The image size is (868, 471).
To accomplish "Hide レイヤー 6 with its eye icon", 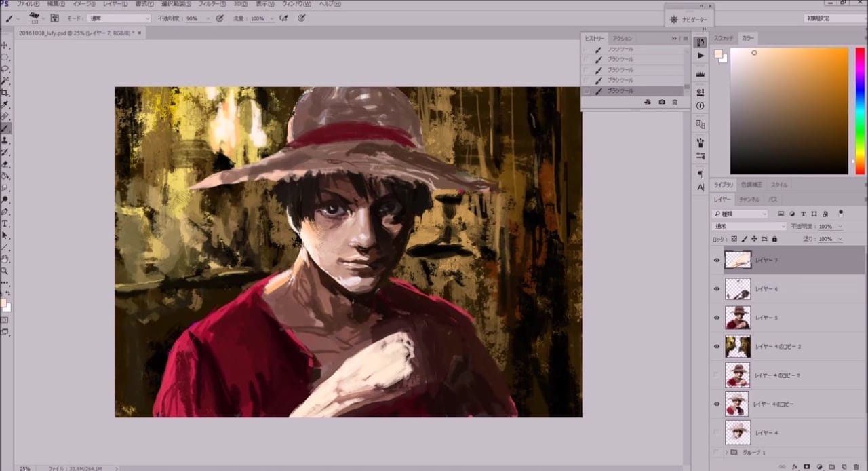I will point(717,288).
